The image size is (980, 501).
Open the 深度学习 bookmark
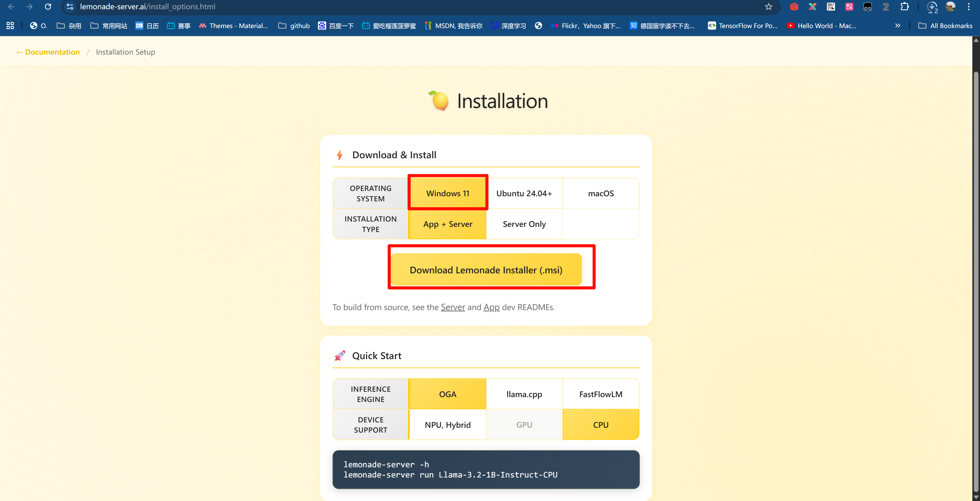[x=508, y=26]
